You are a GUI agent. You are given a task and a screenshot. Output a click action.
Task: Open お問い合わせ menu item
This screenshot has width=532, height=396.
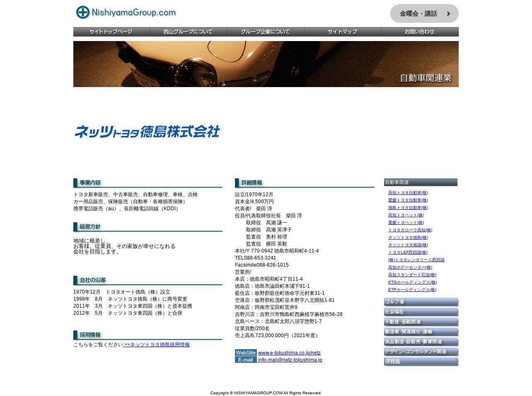click(420, 32)
